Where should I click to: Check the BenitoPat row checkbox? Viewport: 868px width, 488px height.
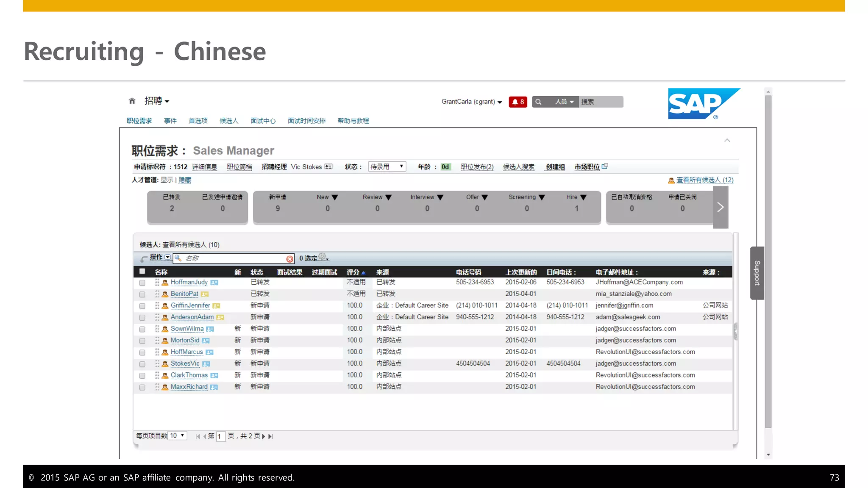pyautogui.click(x=142, y=294)
